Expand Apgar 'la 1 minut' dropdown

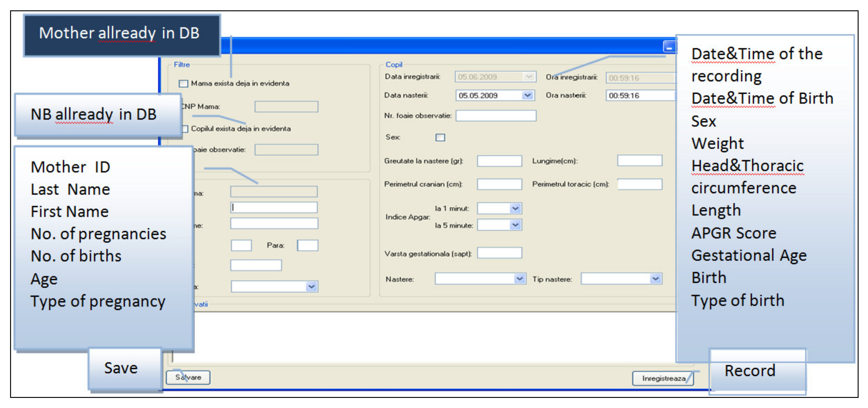pos(515,208)
